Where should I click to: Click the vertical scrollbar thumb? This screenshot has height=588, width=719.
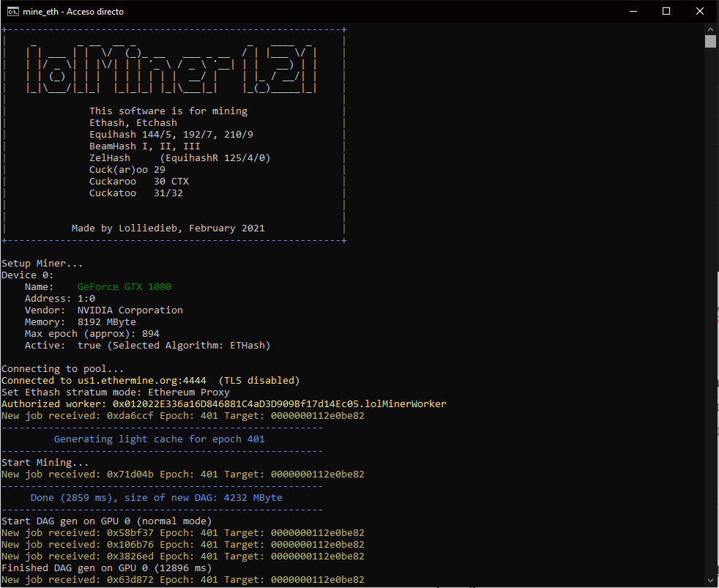tap(710, 41)
